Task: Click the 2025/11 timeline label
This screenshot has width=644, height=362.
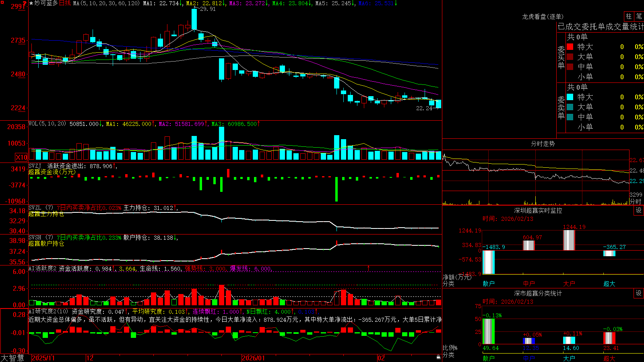Action: pos(43,358)
